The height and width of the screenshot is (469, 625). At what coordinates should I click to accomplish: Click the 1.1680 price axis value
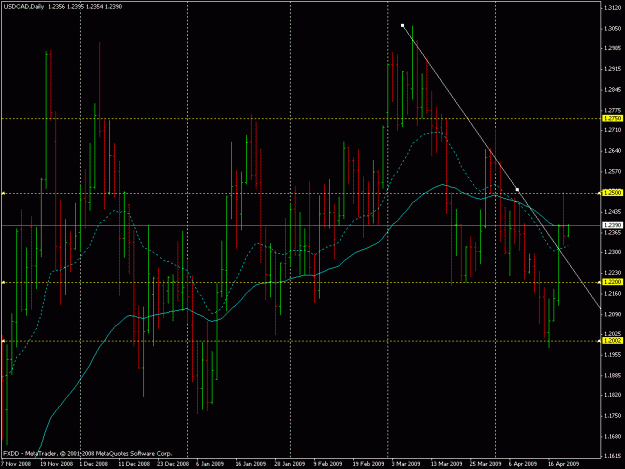pyautogui.click(x=613, y=436)
